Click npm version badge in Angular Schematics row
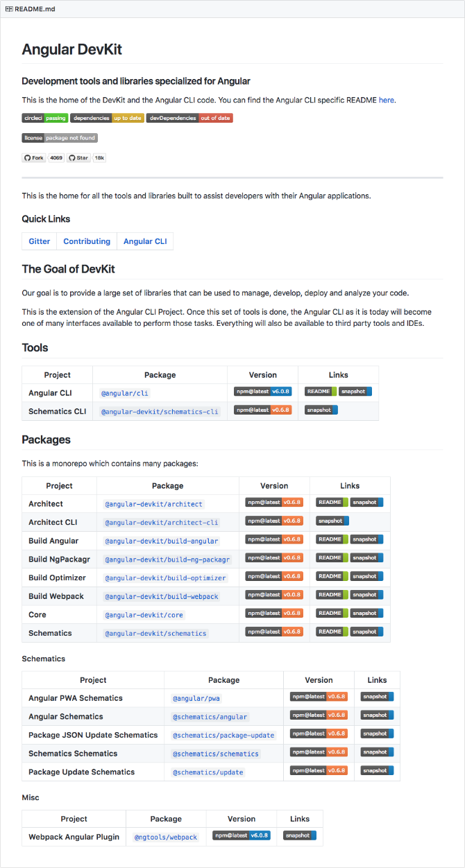 (x=319, y=715)
